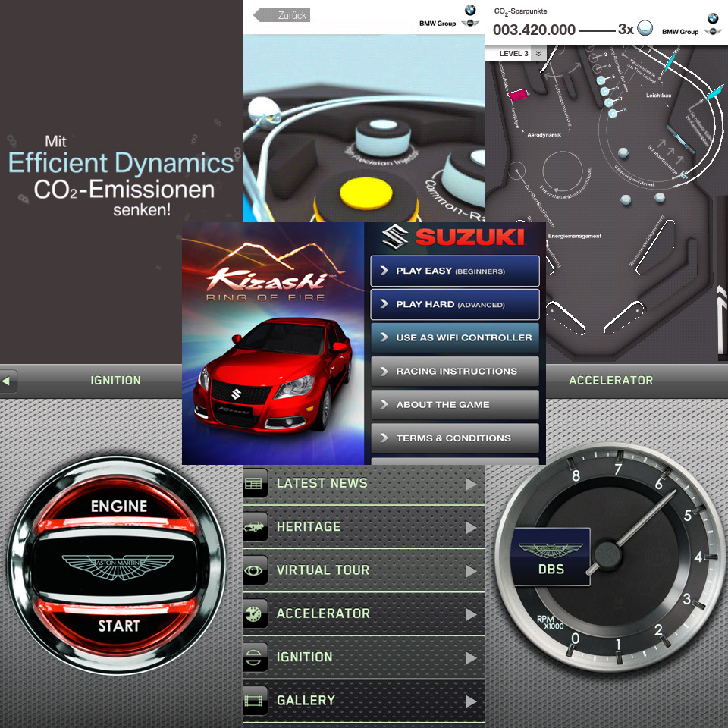Image resolution: width=728 pixels, height=728 pixels.
Task: Push the Engine Start ignition button
Action: (x=118, y=565)
